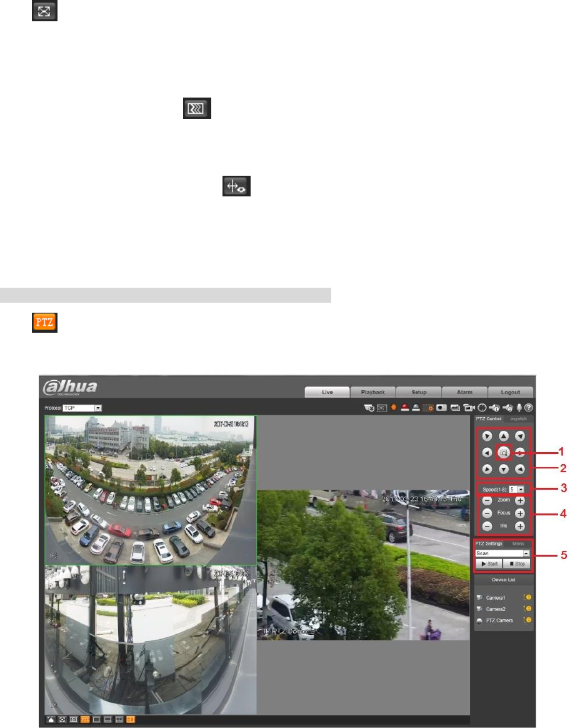Click the Zoom plus button
This screenshot has height=728, width=570.
click(520, 500)
